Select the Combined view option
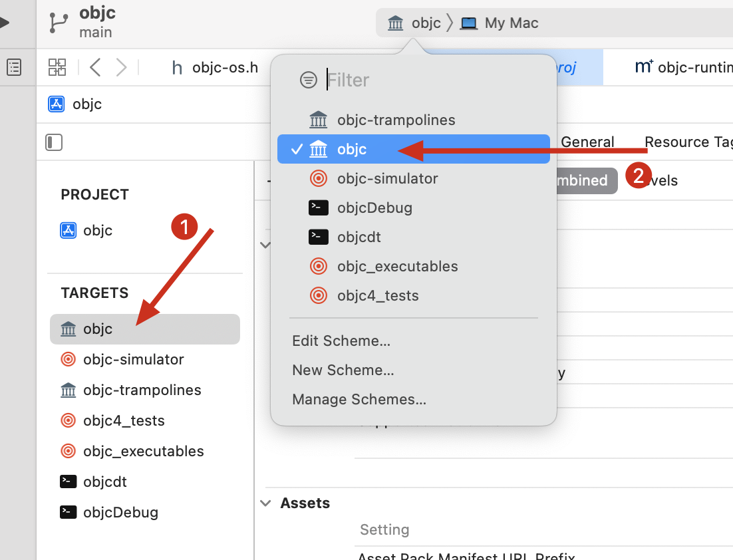The height and width of the screenshot is (560, 733). click(582, 180)
